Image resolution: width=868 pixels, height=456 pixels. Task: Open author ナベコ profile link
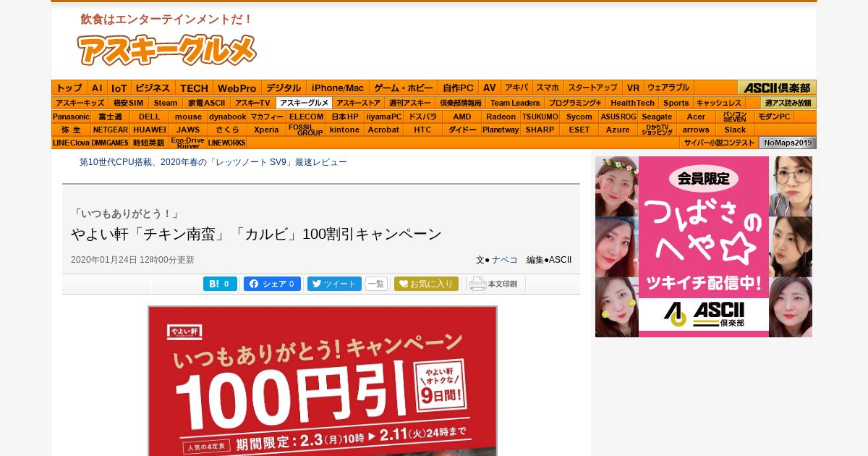pyautogui.click(x=505, y=260)
